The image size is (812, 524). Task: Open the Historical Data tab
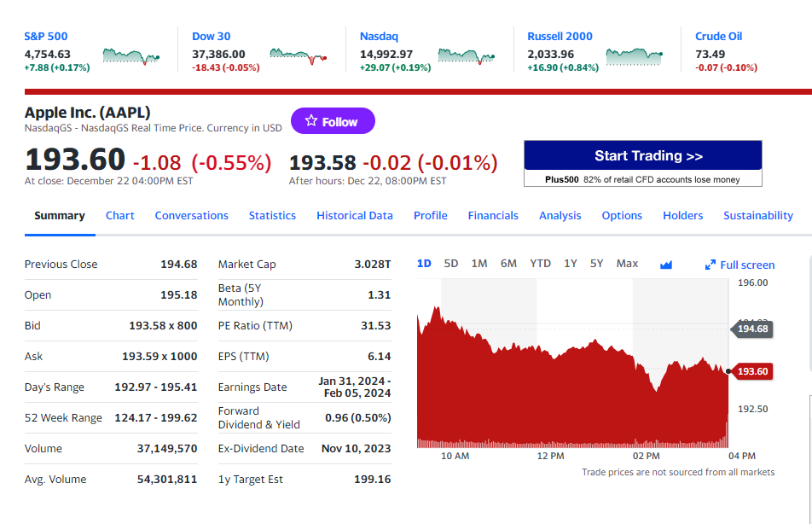tap(355, 216)
